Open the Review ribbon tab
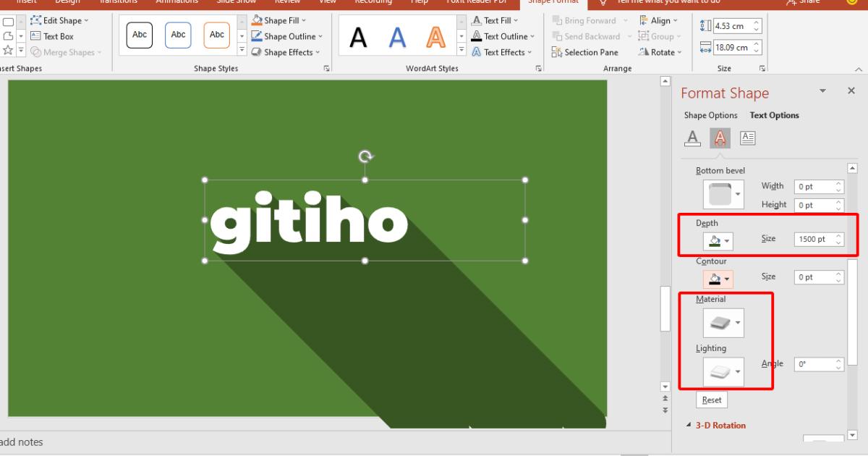868x456 pixels. tap(287, 2)
